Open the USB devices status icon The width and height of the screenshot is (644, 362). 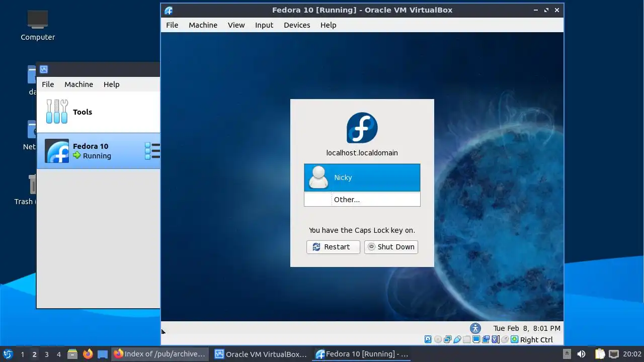click(457, 339)
